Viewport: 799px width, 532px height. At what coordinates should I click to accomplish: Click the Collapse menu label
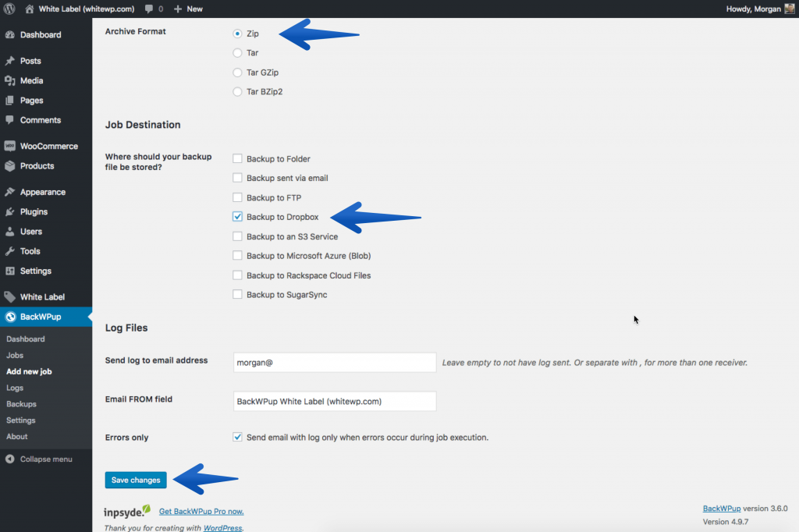[x=46, y=459]
